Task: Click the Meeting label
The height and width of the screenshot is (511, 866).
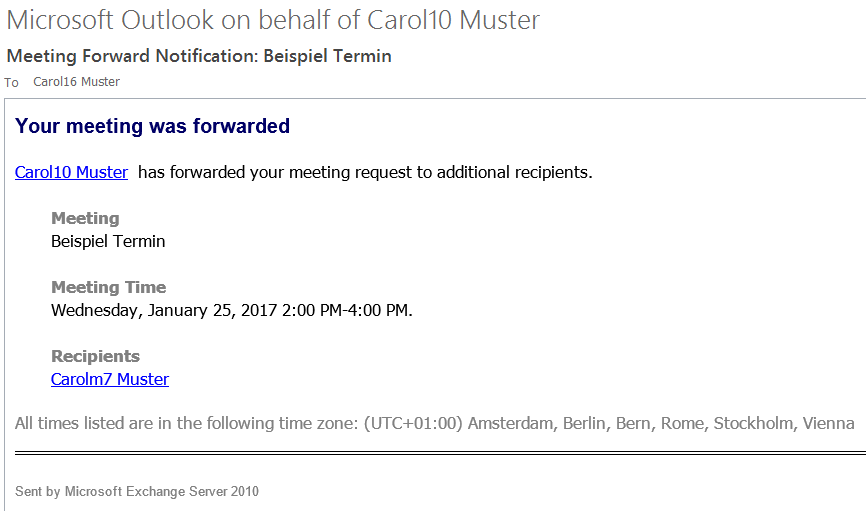Action: pyautogui.click(x=85, y=218)
